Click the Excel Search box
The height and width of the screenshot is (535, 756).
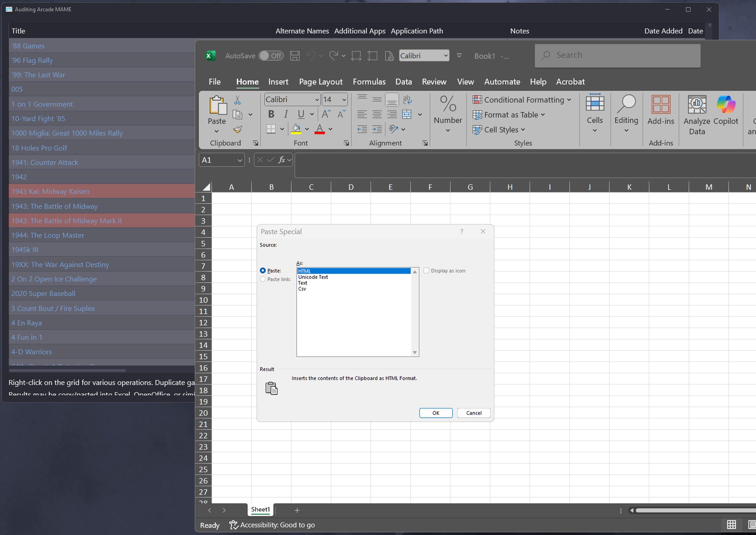(x=617, y=55)
